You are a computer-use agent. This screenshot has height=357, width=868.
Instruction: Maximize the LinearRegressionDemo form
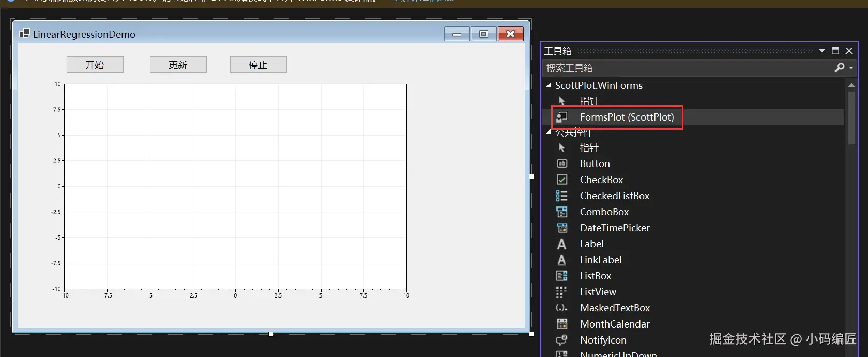tap(484, 34)
